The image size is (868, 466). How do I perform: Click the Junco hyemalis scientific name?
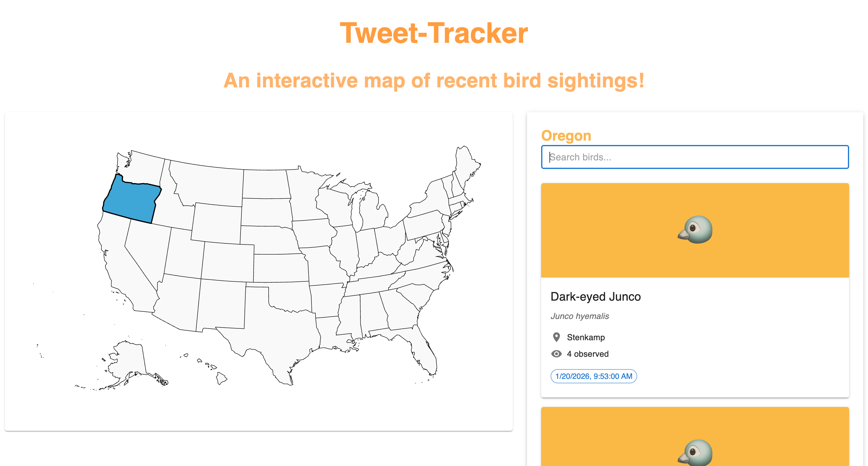tap(580, 316)
